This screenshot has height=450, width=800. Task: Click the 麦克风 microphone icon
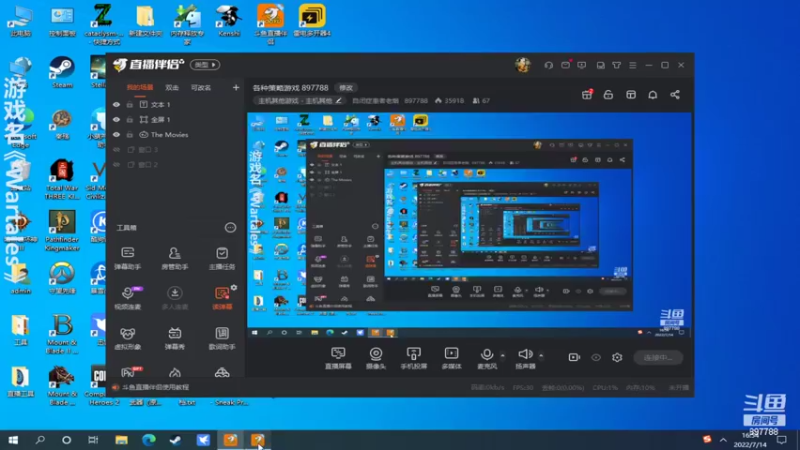[487, 354]
